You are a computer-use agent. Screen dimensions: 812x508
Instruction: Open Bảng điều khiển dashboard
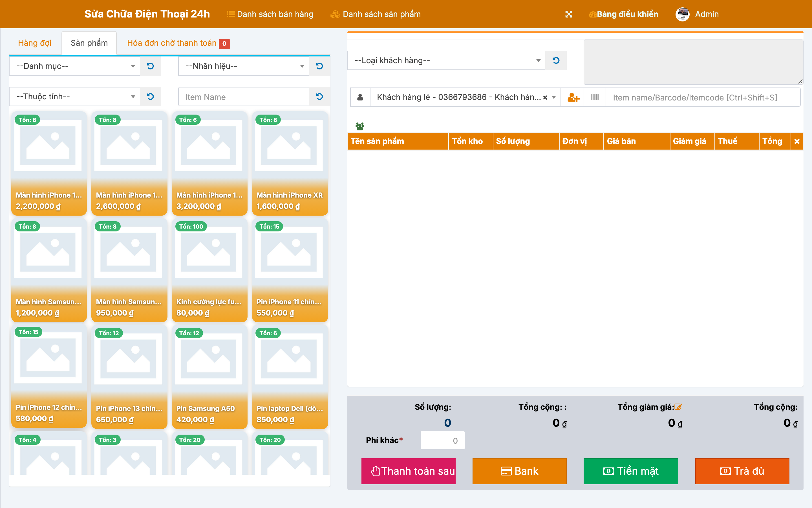pyautogui.click(x=624, y=14)
